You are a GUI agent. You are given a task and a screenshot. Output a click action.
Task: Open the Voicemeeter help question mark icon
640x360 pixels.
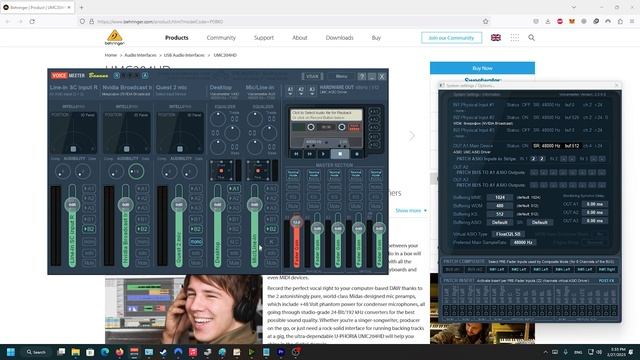click(362, 76)
